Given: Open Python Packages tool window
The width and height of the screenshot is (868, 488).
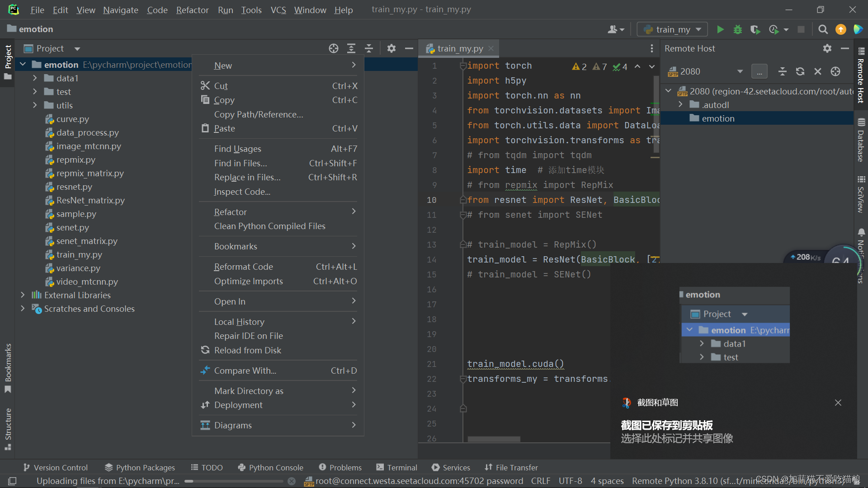Looking at the screenshot, I should (140, 468).
